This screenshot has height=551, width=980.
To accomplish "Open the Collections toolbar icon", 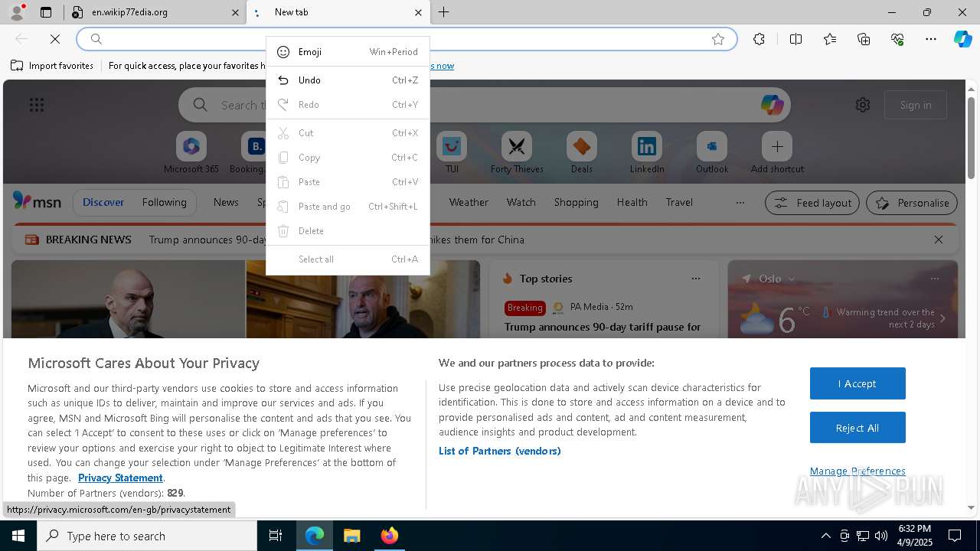I will point(864,39).
